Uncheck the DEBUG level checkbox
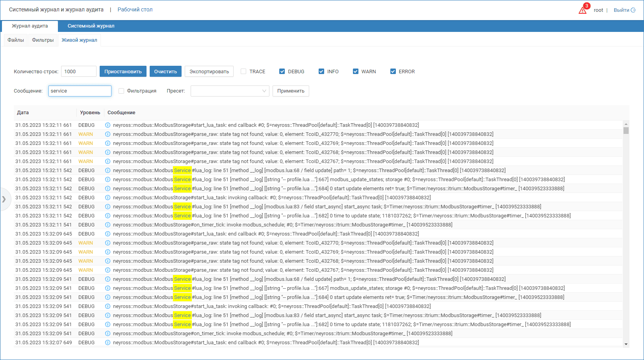The width and height of the screenshot is (644, 360). (282, 71)
